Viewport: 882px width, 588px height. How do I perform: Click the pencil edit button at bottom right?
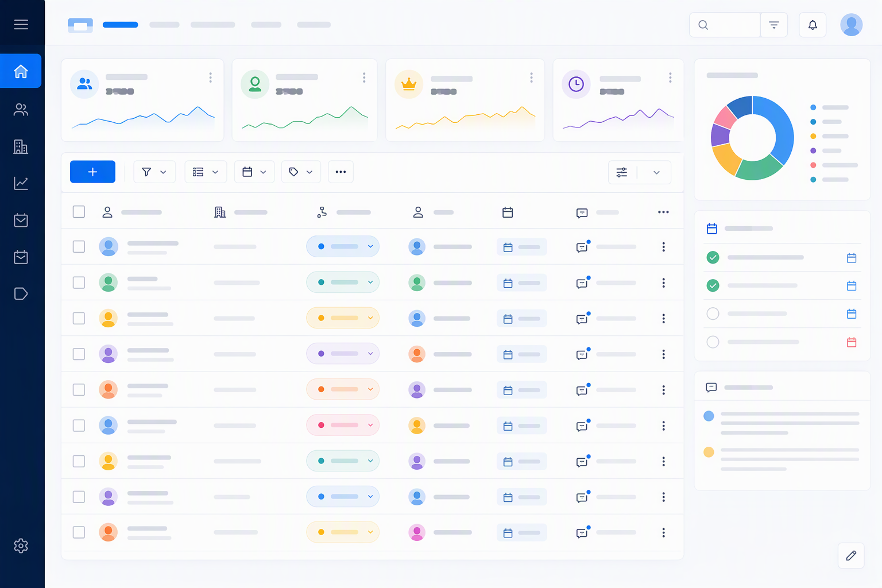[851, 555]
